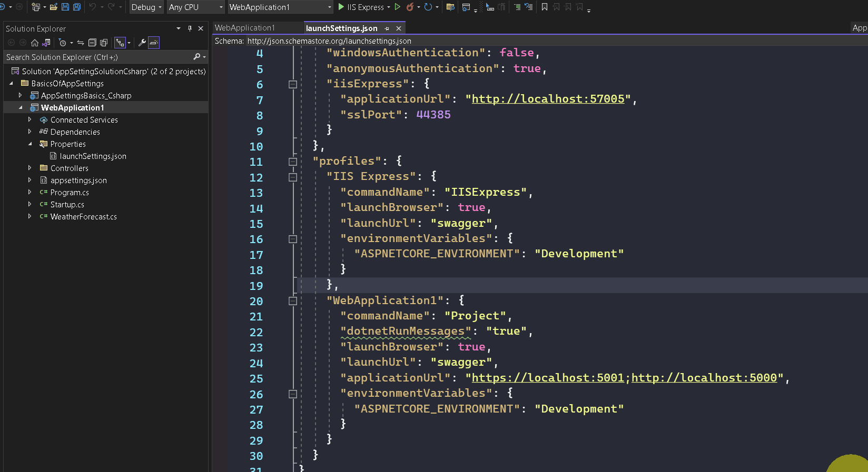868x472 pixels.
Task: Select WeatherForecast.cs in the tree
Action: pyautogui.click(x=83, y=216)
